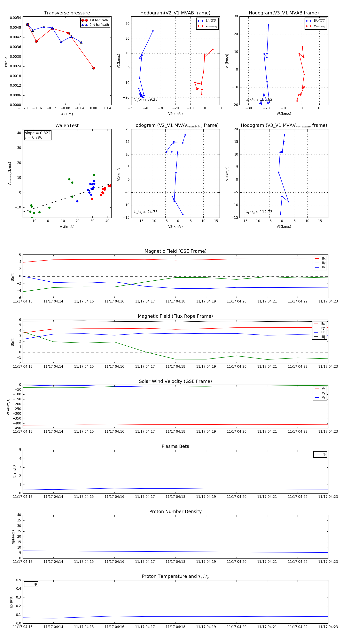The image size is (351, 644).
Task: Select the Tp legend entry
Action: (32, 584)
